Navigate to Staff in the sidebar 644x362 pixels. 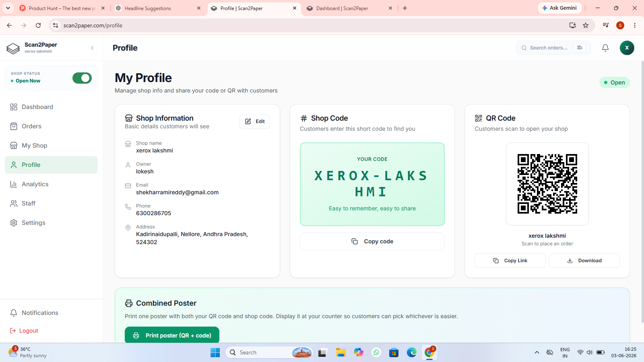point(51,204)
